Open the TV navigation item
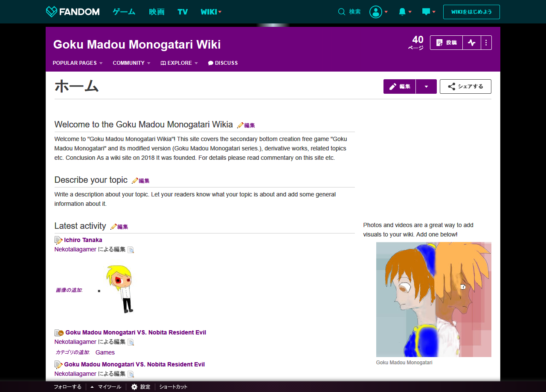 [183, 12]
